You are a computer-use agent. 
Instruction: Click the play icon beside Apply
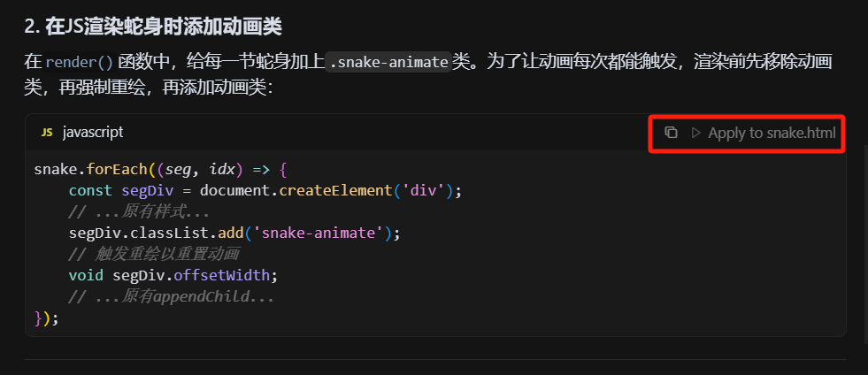coord(695,133)
